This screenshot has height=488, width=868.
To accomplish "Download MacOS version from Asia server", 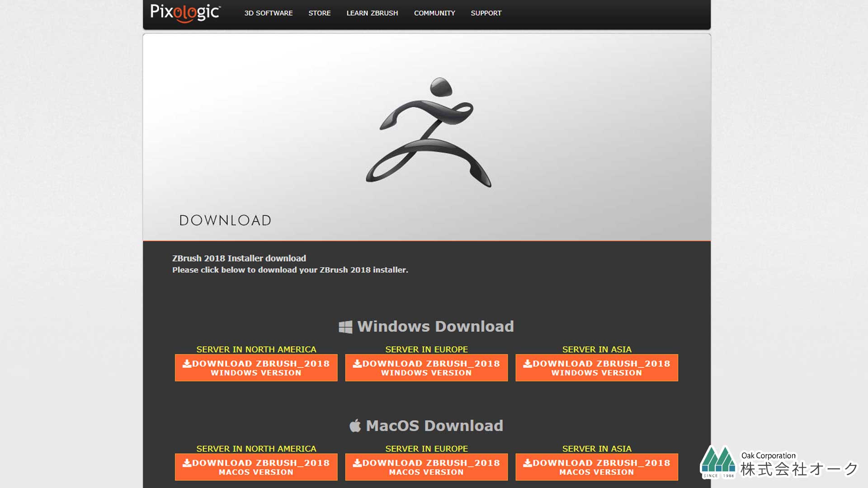I will [x=597, y=467].
